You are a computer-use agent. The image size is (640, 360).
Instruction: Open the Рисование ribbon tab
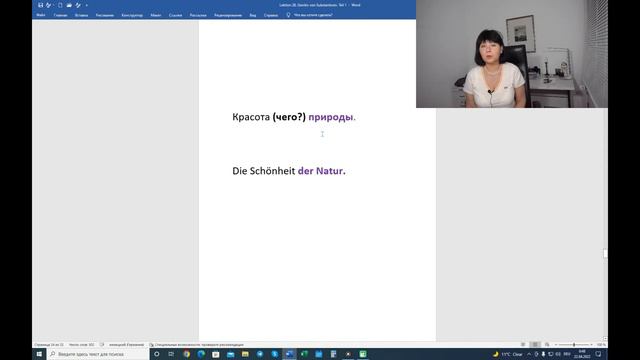(105, 15)
